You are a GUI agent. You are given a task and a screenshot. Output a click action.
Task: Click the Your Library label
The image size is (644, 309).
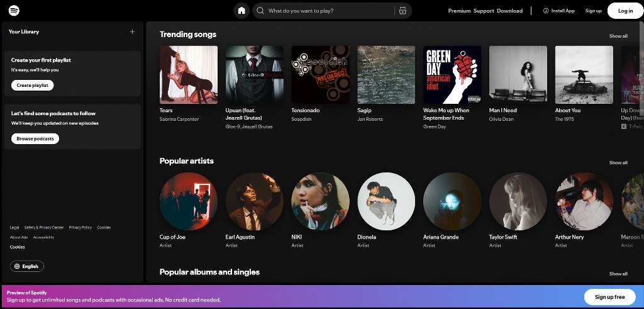coord(24,31)
